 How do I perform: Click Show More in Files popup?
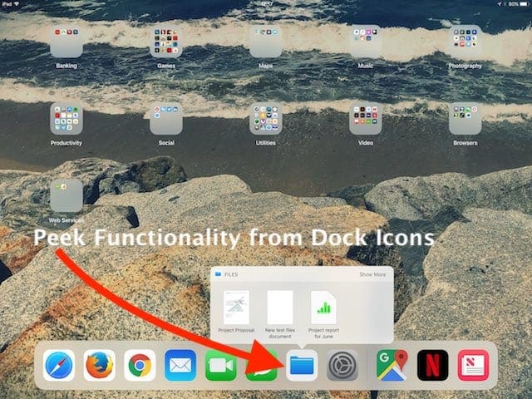coord(372,273)
